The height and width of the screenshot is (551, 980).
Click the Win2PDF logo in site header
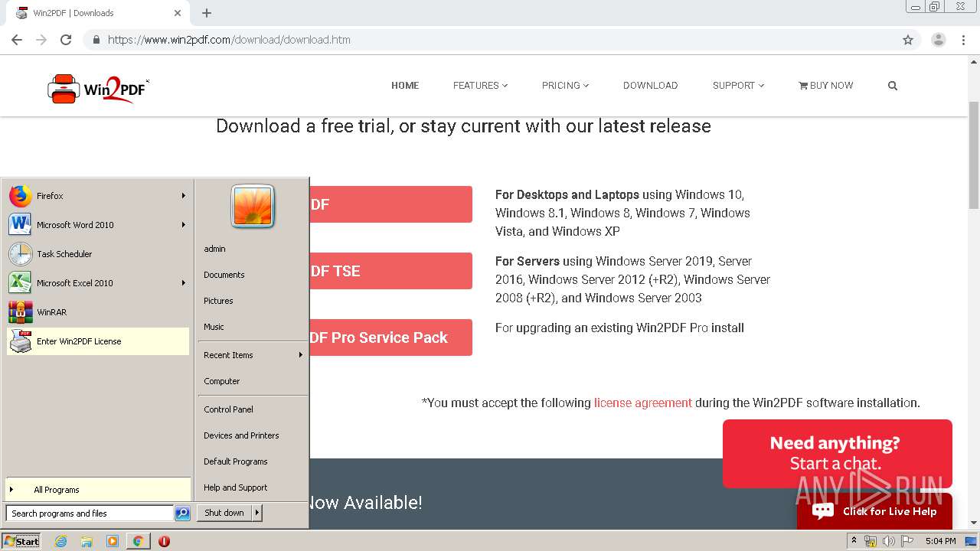[x=98, y=89]
